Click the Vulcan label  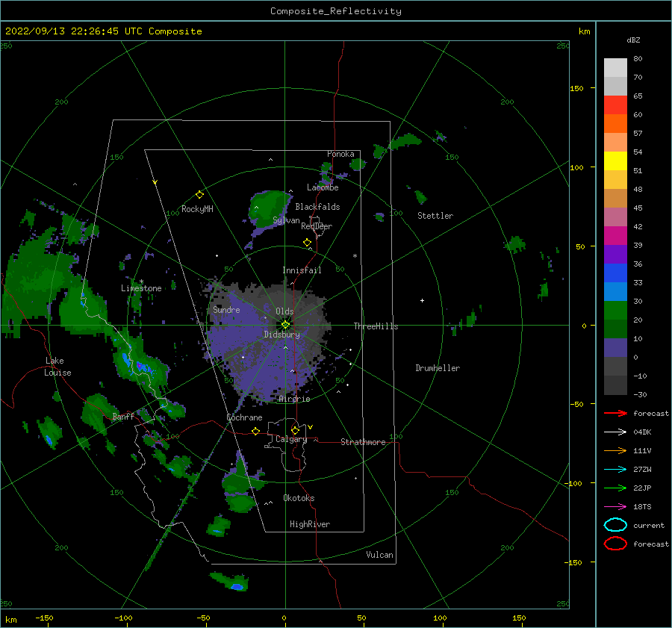click(x=379, y=555)
